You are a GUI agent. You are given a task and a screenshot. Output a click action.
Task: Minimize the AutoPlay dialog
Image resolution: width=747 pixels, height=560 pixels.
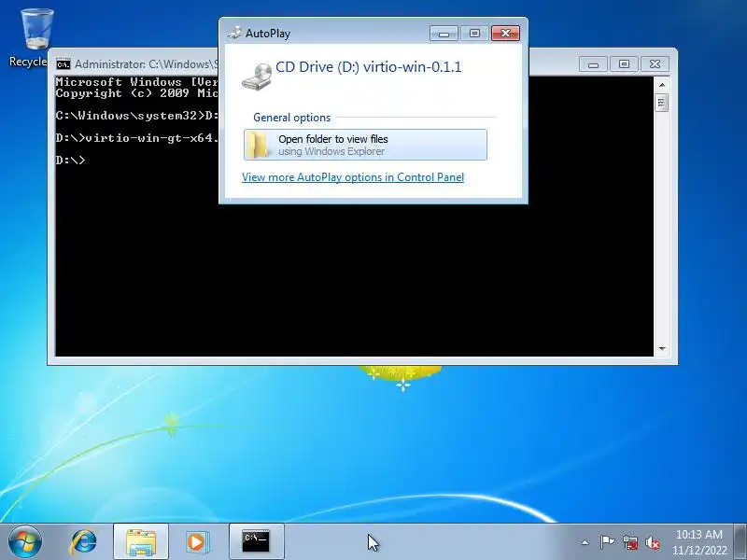click(x=444, y=34)
